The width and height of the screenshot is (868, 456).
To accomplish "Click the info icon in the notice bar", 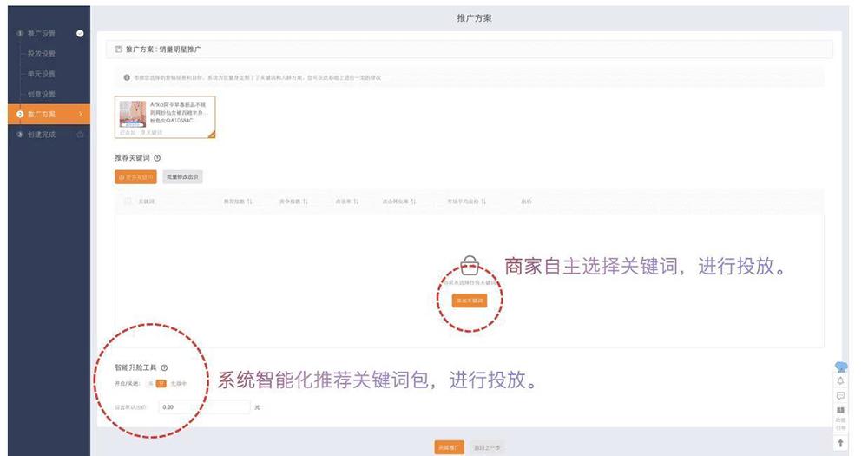I will coord(128,77).
